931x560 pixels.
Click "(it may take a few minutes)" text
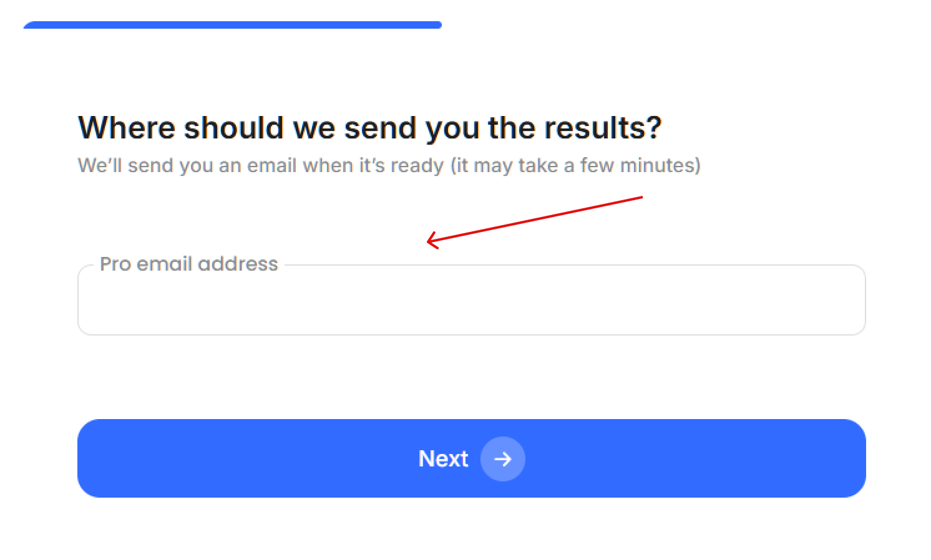pos(575,165)
